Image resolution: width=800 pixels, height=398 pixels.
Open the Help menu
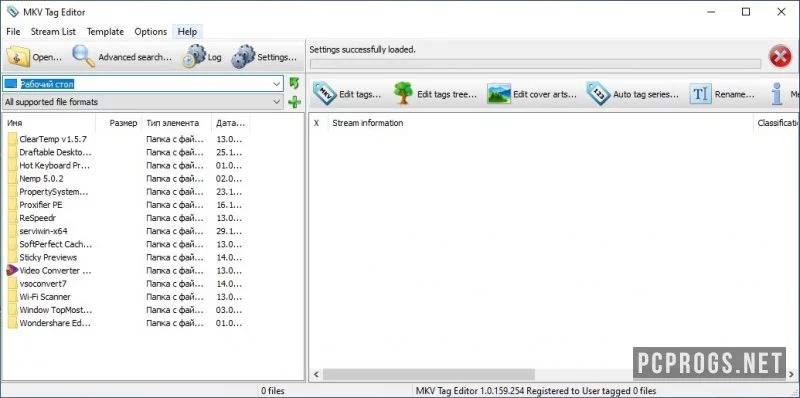coord(187,32)
